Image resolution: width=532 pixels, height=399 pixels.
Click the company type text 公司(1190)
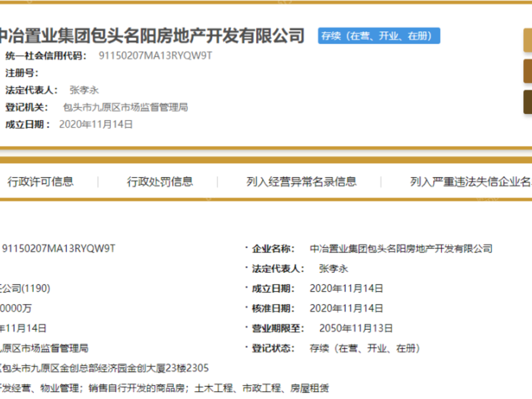point(25,289)
